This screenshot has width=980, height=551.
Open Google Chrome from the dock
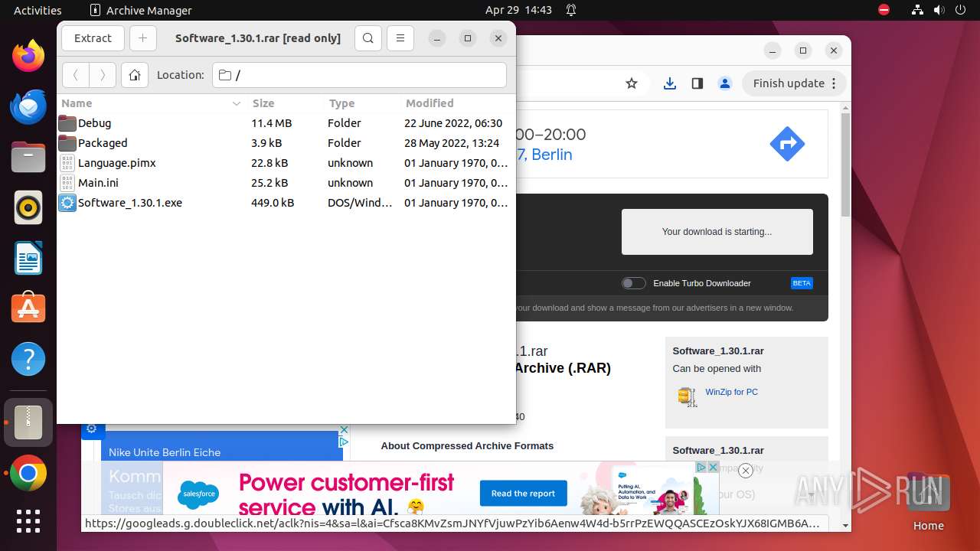click(x=28, y=474)
